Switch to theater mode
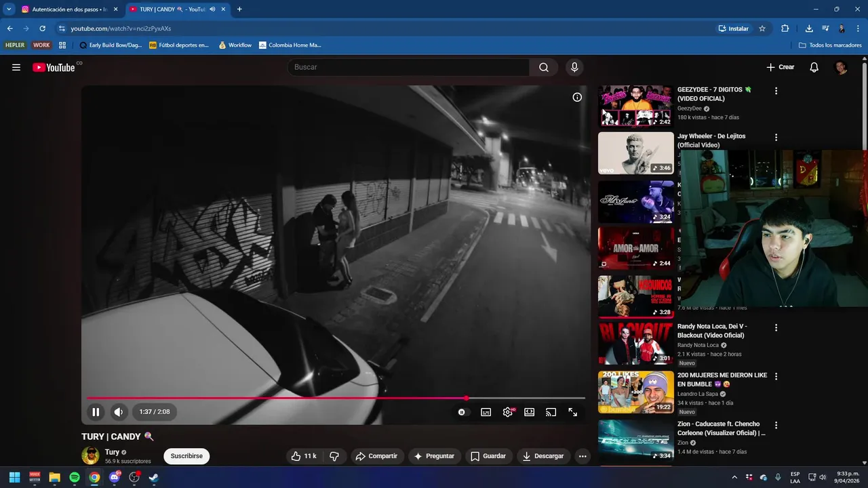868x488 pixels. point(530,412)
